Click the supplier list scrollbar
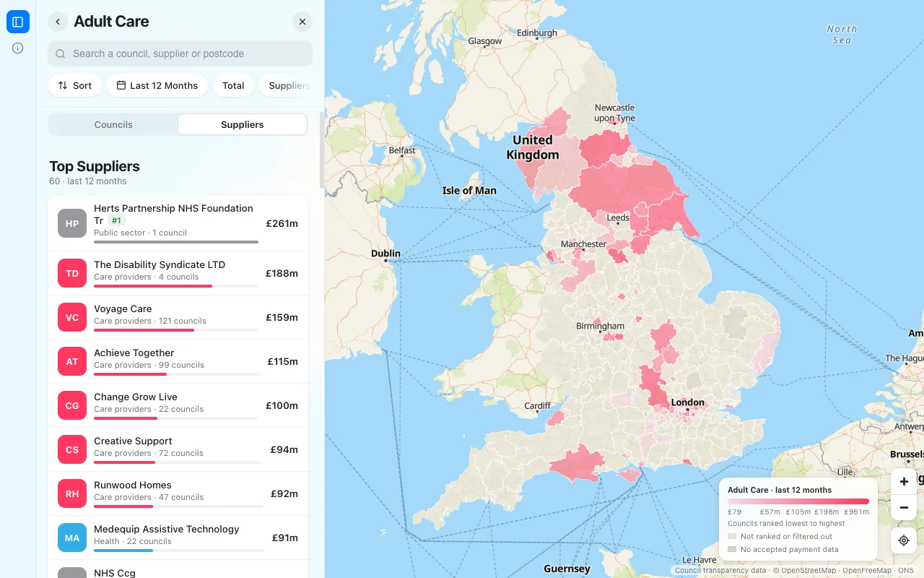924x578 pixels. pyautogui.click(x=322, y=152)
